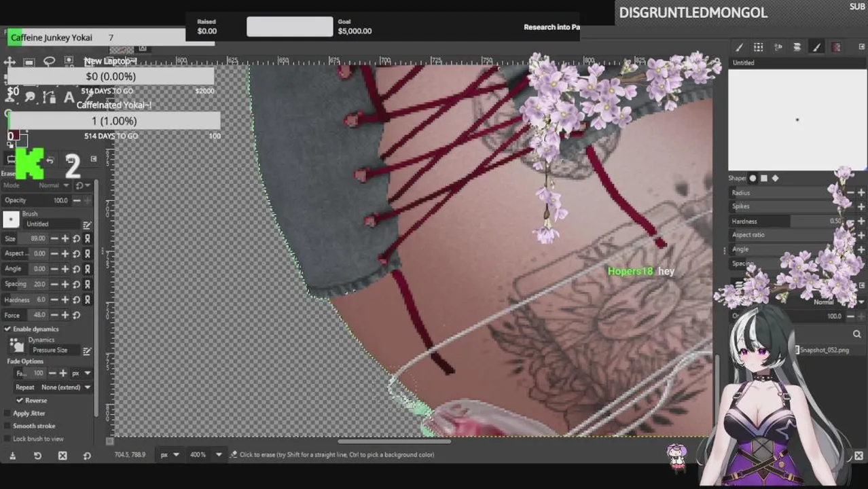Screen dimensions: 868x489
Task: Enable the Smooth stroke checkbox
Action: click(x=8, y=426)
